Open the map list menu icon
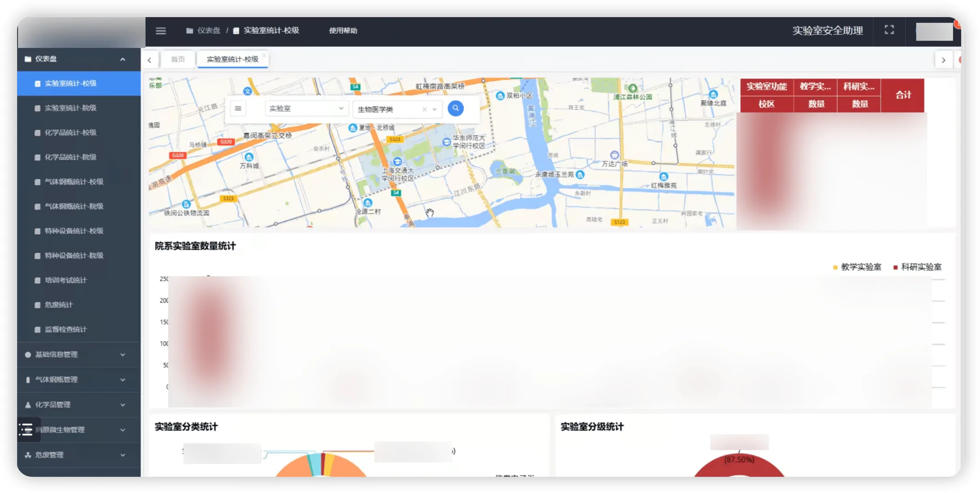The height and width of the screenshot is (493, 980). coord(238,109)
